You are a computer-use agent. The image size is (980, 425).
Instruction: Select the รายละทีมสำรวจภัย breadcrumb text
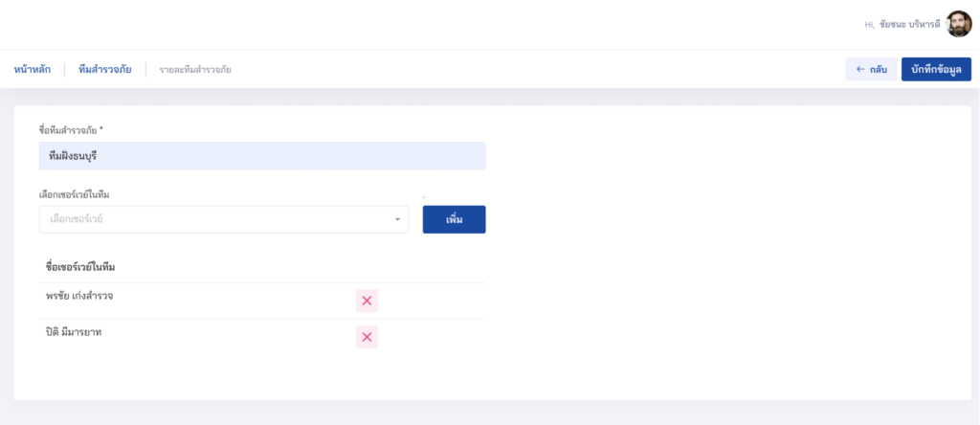click(x=195, y=69)
